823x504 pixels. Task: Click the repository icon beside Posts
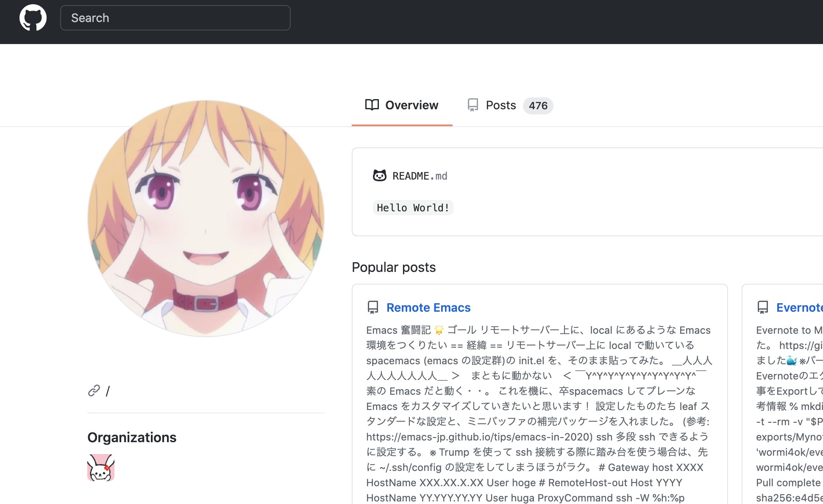[473, 105]
